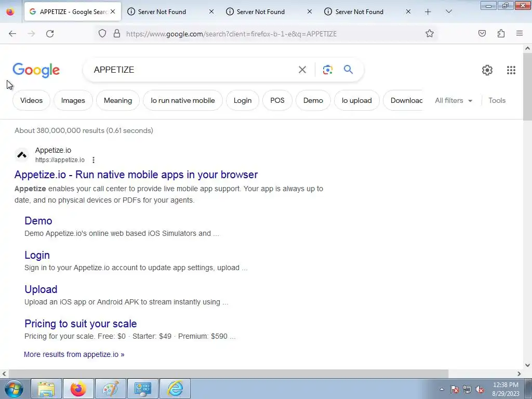This screenshot has width=532, height=399.
Task: Expand the All filters dropdown
Action: click(454, 100)
